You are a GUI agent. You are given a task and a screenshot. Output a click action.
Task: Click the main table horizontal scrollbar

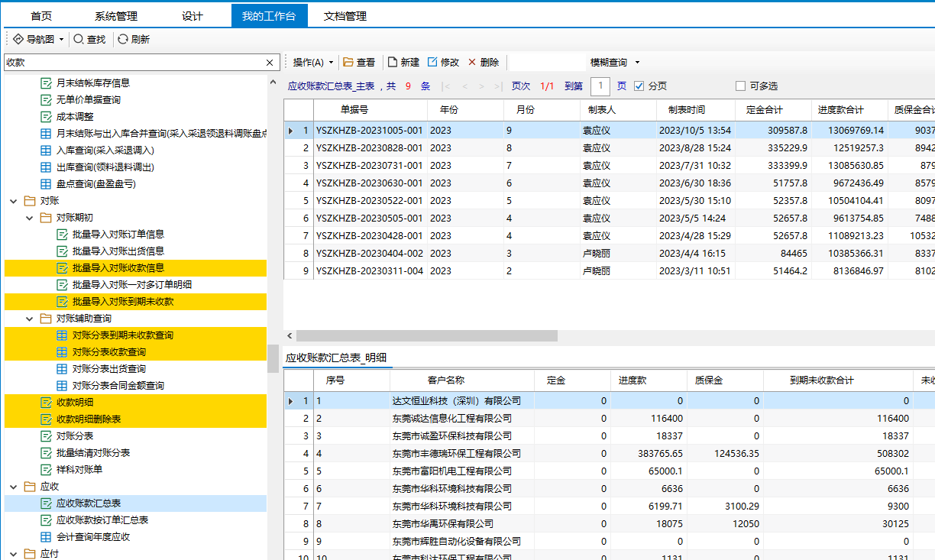coord(427,335)
